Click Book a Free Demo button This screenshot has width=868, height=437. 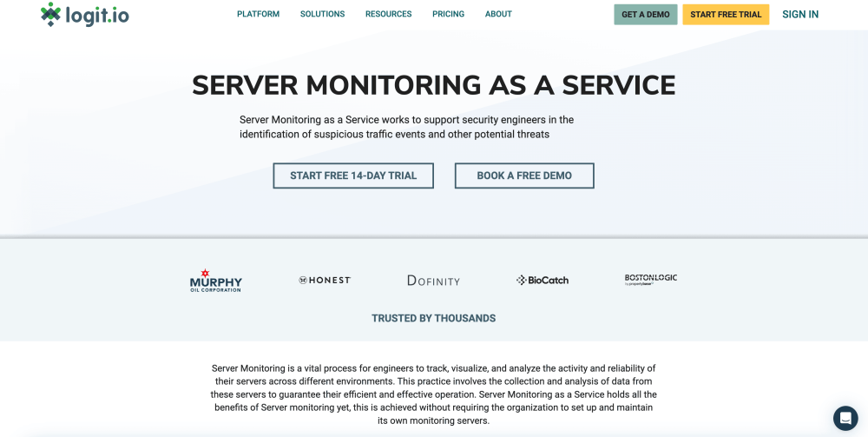(524, 175)
